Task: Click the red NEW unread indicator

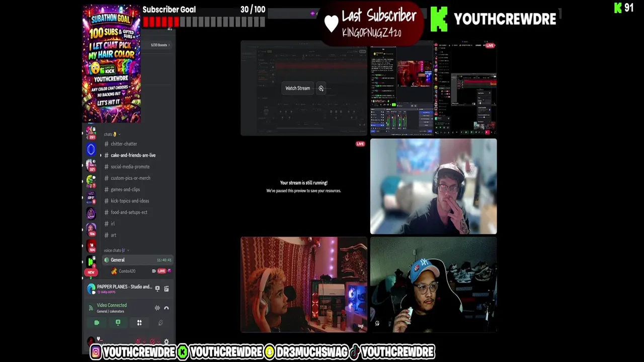Action: click(x=91, y=272)
